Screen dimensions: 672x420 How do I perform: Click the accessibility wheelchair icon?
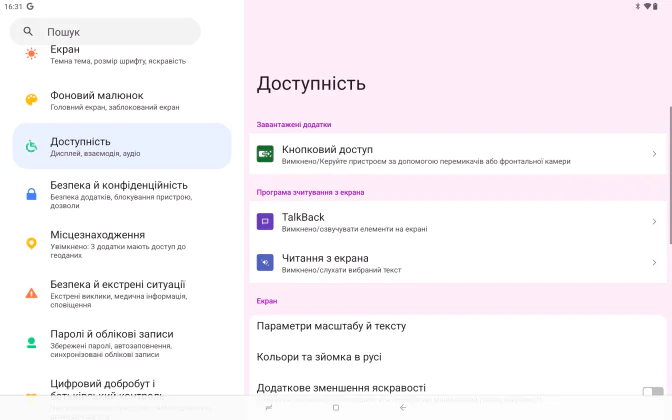(x=31, y=146)
